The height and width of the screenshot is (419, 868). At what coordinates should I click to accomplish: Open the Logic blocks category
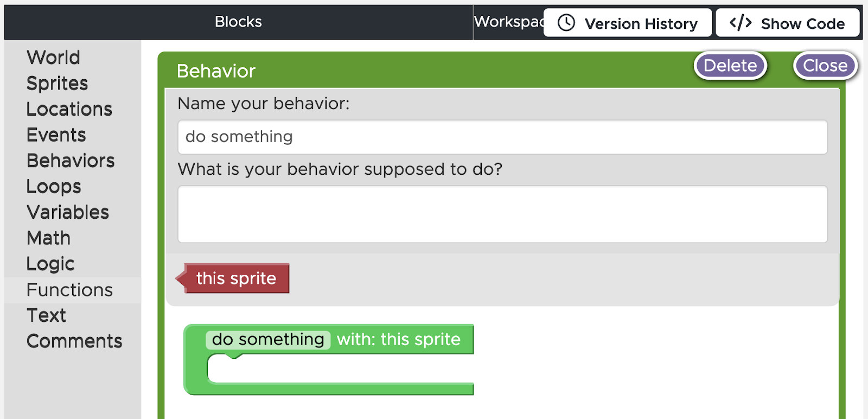tap(50, 264)
